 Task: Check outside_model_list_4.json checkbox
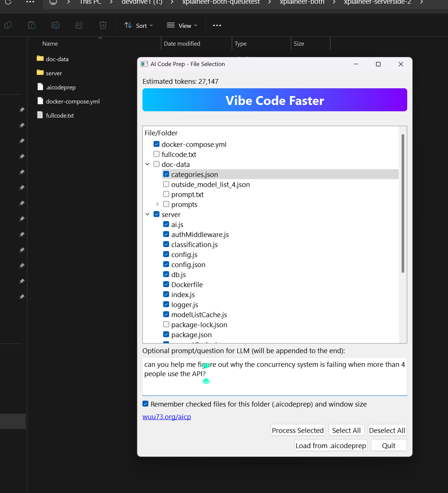166,184
